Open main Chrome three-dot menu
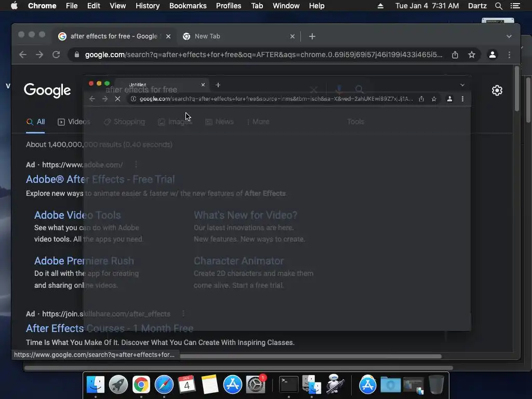 [509, 55]
